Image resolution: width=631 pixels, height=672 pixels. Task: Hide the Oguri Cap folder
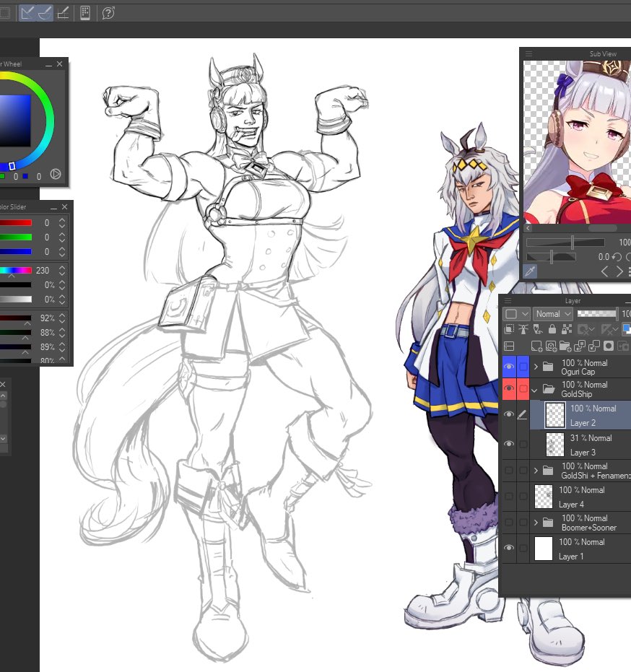point(509,367)
